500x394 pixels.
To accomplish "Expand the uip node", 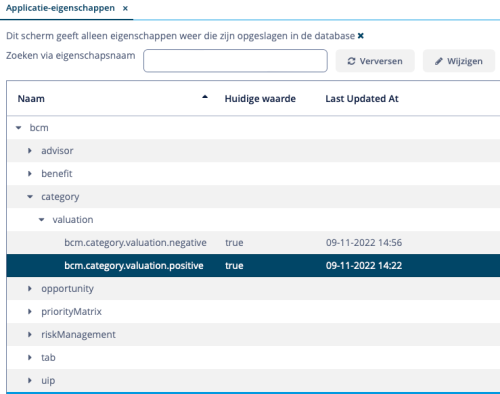I will coord(30,380).
